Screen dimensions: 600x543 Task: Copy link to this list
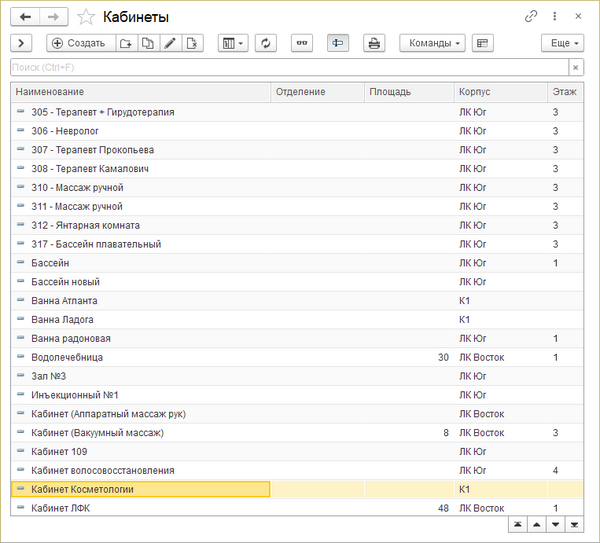pyautogui.click(x=531, y=17)
